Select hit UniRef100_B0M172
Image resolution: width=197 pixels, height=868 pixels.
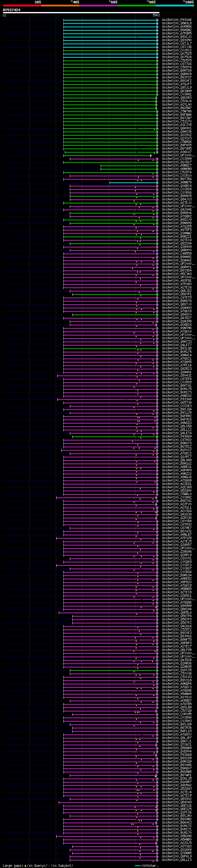point(177,826)
